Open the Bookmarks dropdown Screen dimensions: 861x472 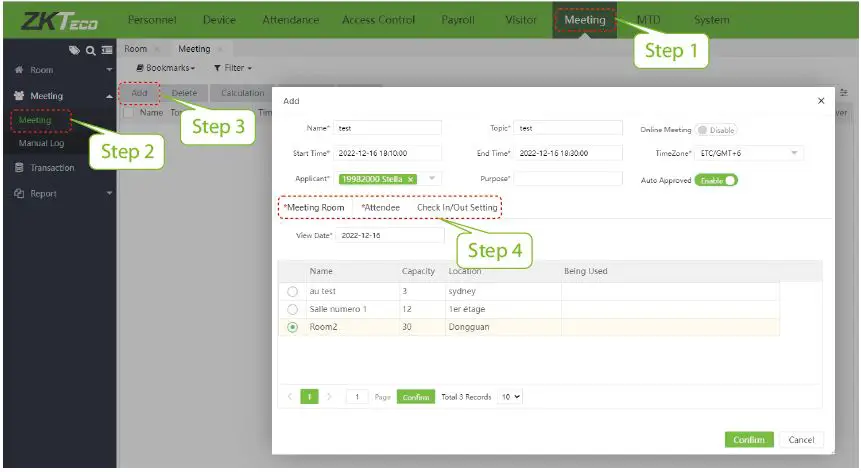pyautogui.click(x=166, y=68)
